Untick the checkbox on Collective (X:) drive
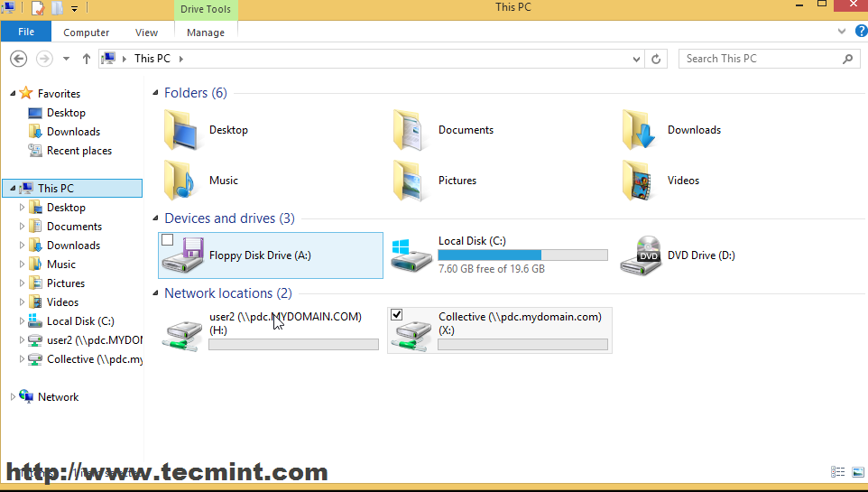The image size is (868, 492). (396, 315)
